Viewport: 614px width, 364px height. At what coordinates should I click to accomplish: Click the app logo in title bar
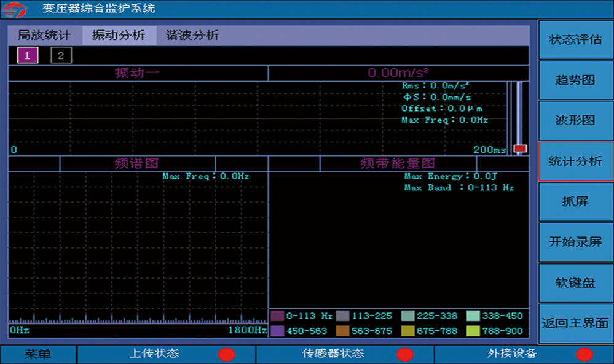pyautogui.click(x=17, y=9)
